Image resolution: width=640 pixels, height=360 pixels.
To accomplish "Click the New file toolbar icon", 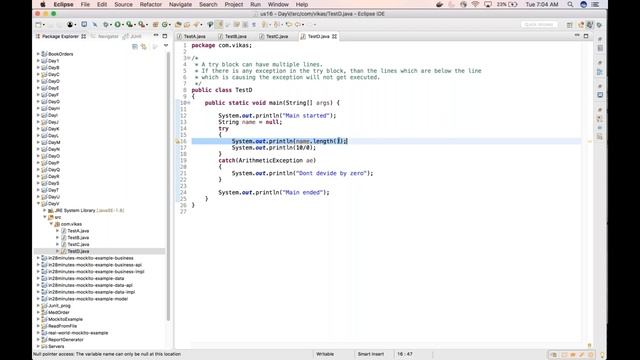I will [x=38, y=25].
